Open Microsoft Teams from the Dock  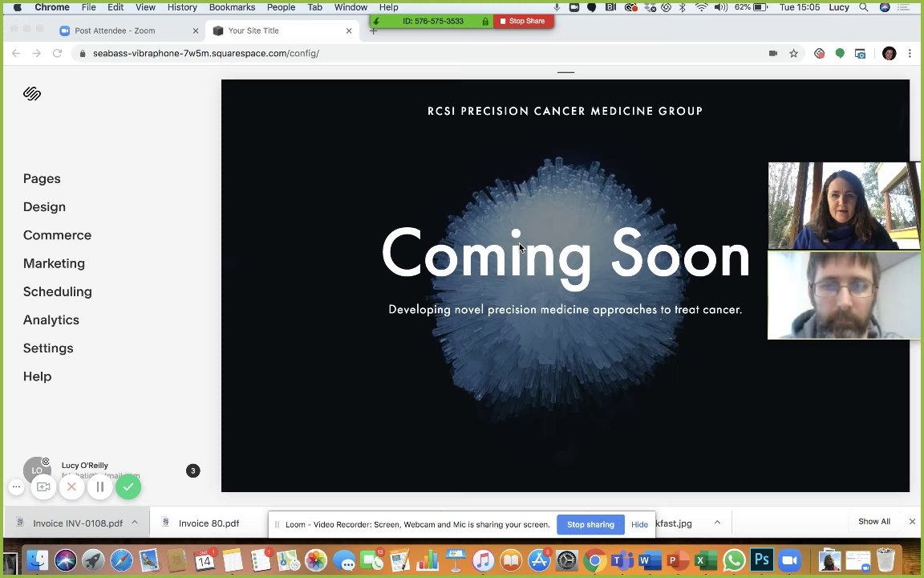click(x=622, y=560)
